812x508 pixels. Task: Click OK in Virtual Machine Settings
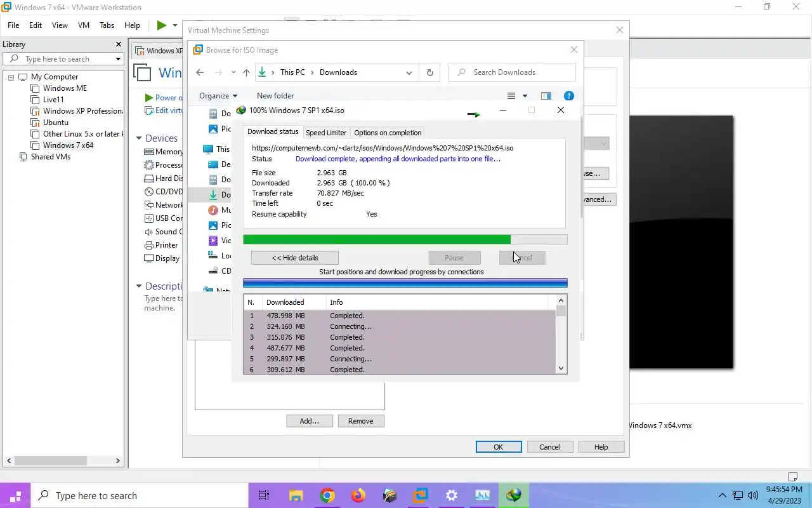[499, 447]
